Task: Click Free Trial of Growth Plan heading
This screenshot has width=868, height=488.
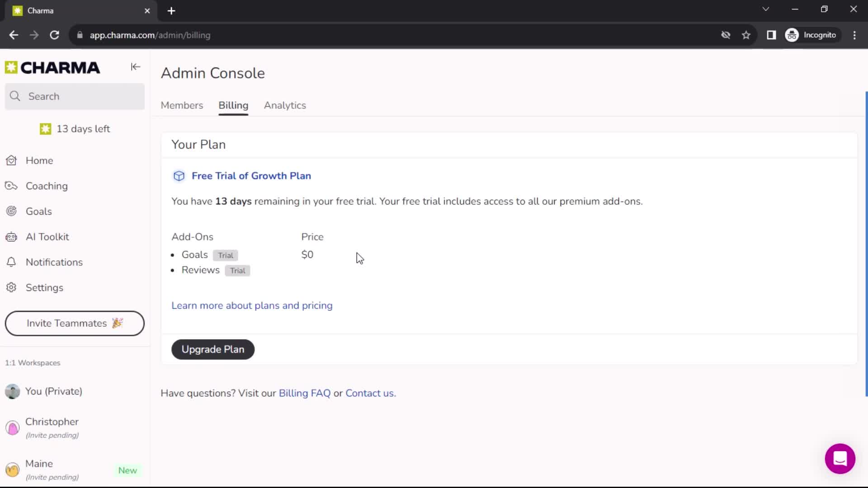Action: pos(251,176)
